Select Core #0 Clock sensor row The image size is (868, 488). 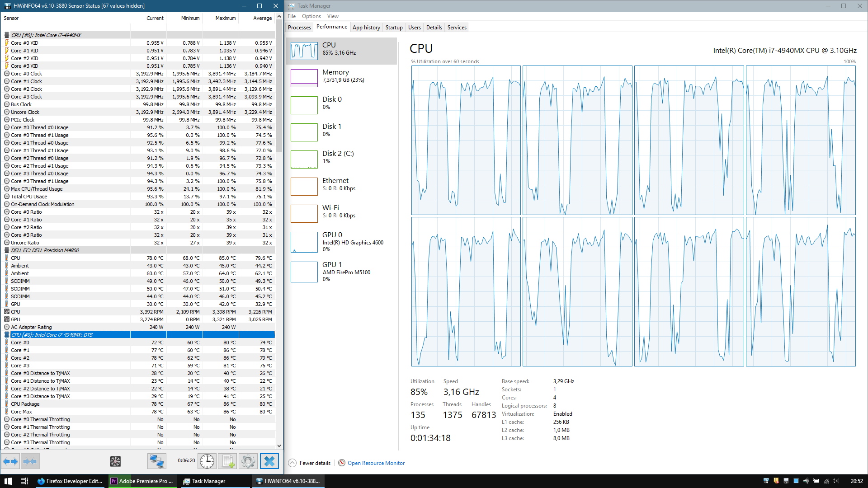point(138,74)
